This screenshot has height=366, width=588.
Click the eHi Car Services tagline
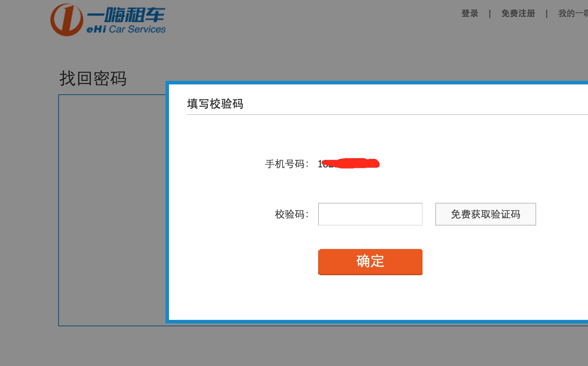point(126,29)
